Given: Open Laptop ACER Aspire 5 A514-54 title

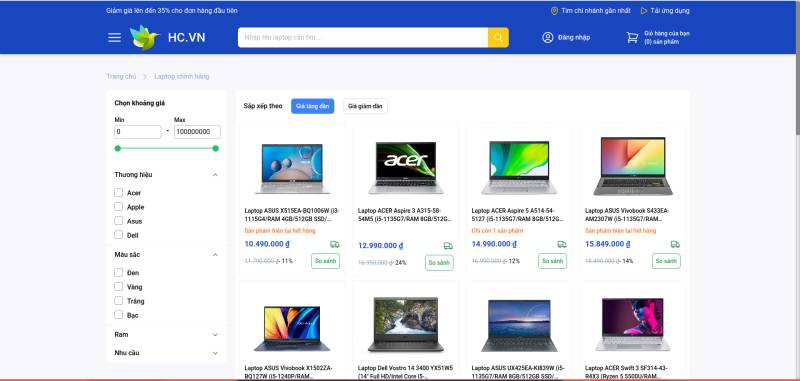Looking at the screenshot, I should (x=519, y=215).
